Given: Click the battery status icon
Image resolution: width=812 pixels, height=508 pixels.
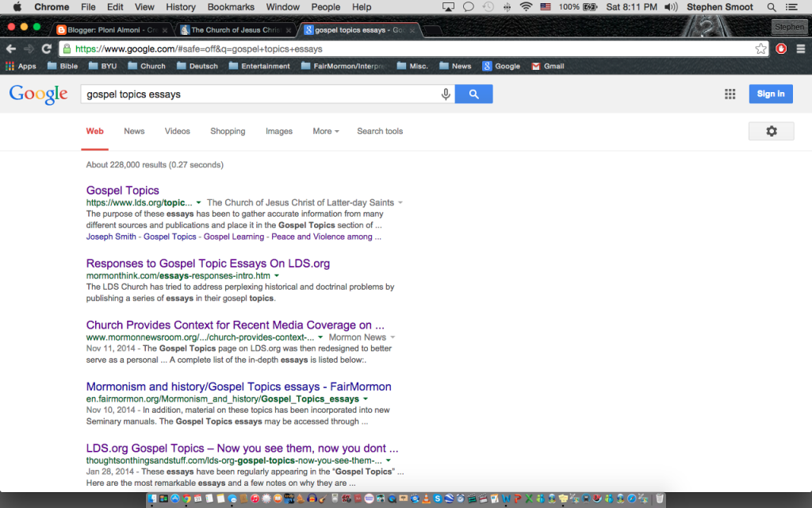Looking at the screenshot, I should (590, 6).
